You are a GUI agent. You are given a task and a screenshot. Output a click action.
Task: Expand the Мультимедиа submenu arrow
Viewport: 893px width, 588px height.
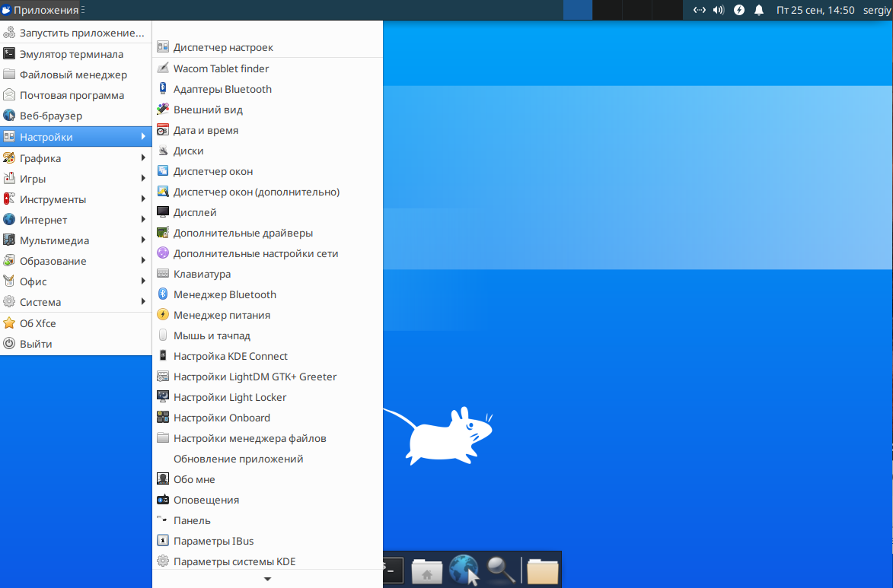(x=143, y=240)
